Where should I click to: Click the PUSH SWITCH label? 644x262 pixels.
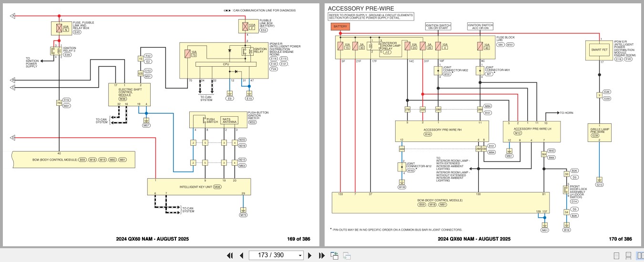212,121
